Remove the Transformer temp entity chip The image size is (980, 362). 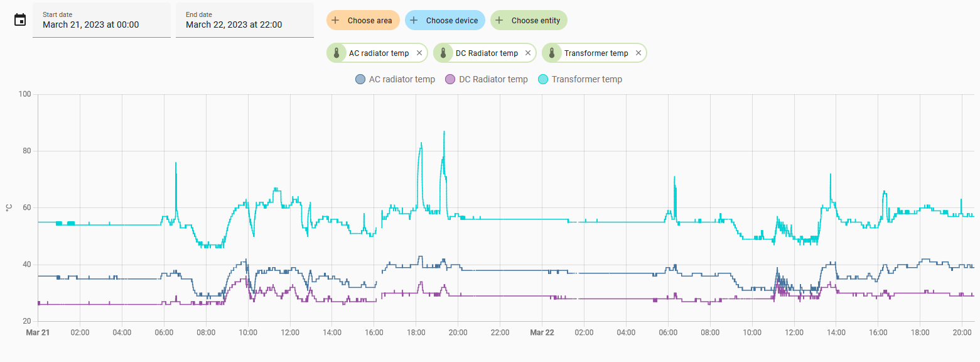coord(638,53)
